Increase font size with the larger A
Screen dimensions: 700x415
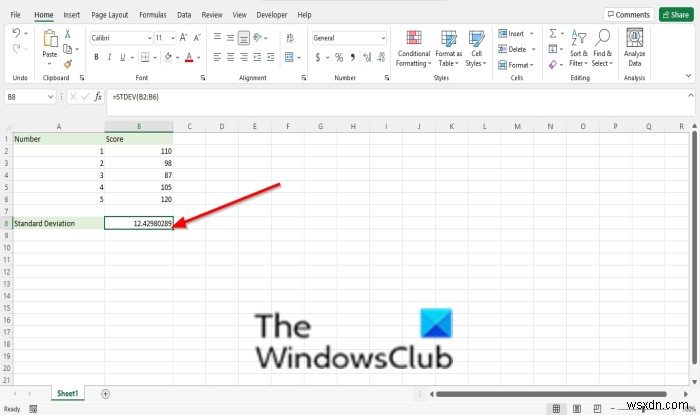click(x=183, y=38)
